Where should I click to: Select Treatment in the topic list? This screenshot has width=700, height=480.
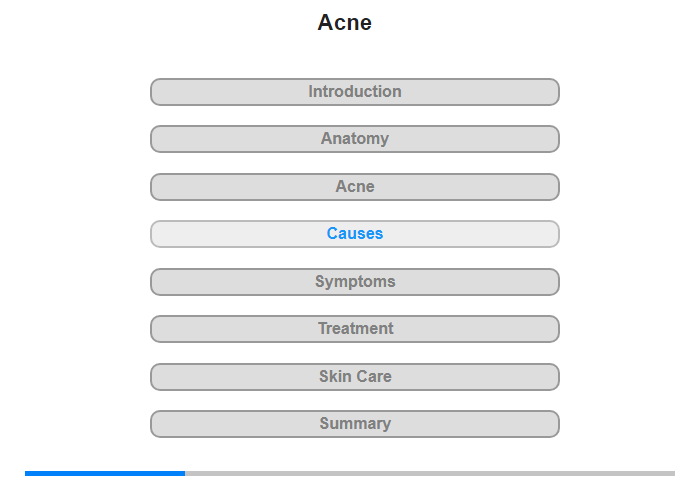click(354, 329)
